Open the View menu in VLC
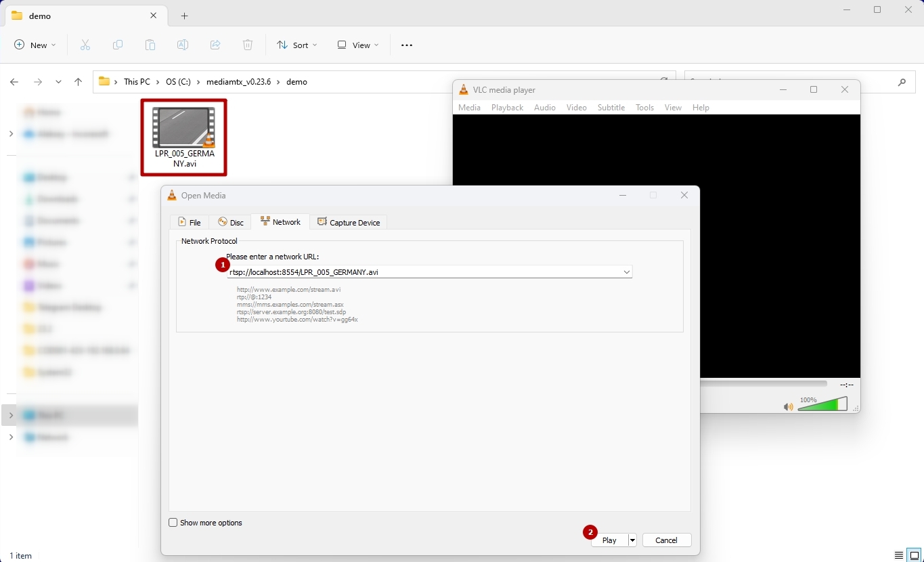Screen dimensions: 924x562 [x=673, y=108]
